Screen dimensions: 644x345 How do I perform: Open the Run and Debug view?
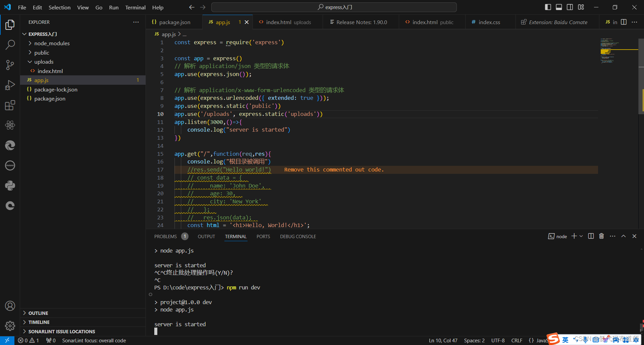pyautogui.click(x=10, y=85)
